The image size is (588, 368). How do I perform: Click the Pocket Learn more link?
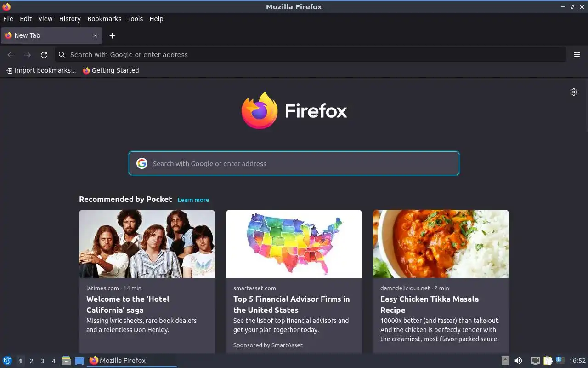[x=193, y=200]
